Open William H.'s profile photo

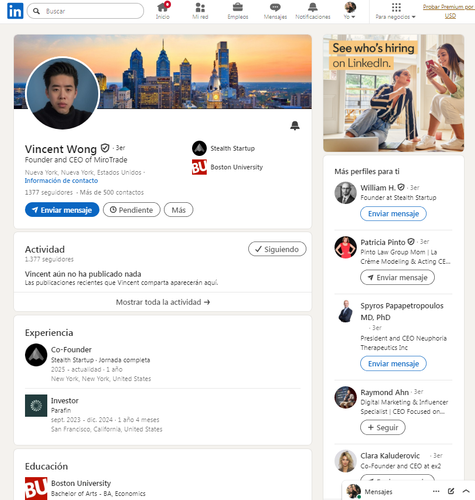(346, 193)
